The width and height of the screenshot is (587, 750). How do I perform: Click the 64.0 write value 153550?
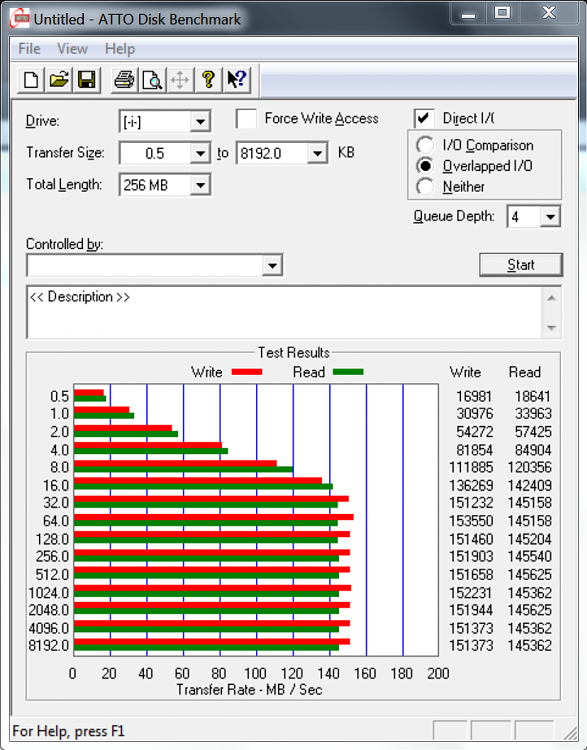point(471,521)
